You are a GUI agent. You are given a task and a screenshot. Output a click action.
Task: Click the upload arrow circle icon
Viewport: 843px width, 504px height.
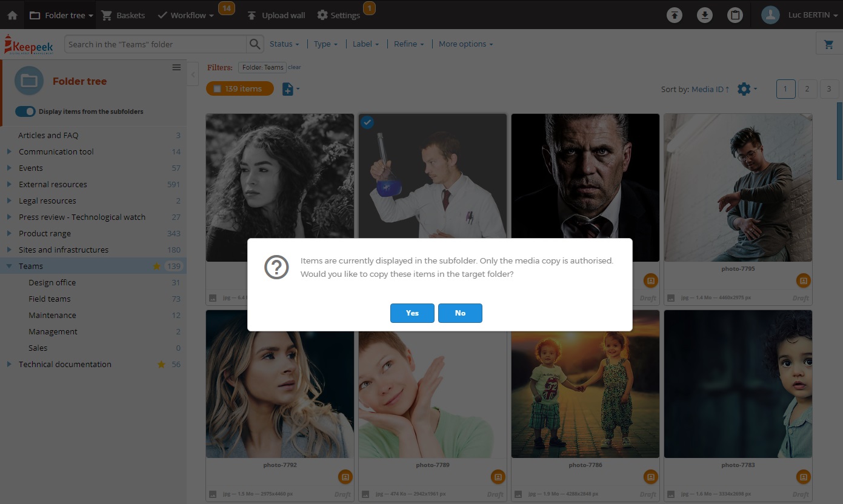point(675,15)
